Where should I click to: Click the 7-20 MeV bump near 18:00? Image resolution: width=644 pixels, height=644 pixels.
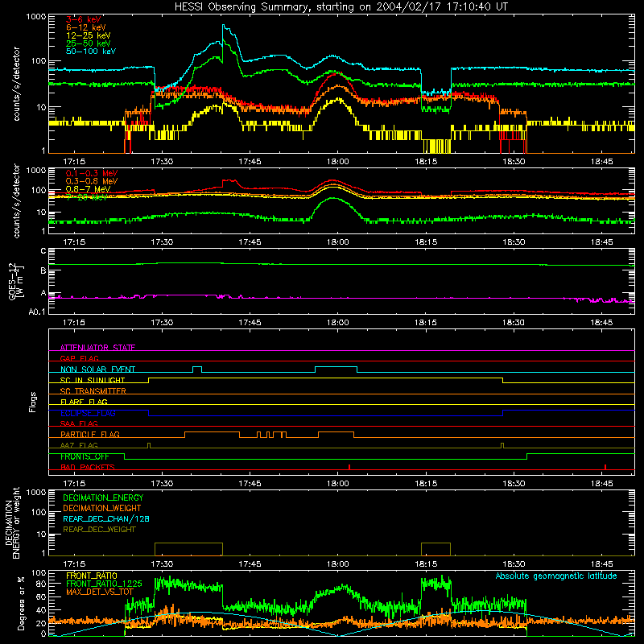tap(333, 199)
